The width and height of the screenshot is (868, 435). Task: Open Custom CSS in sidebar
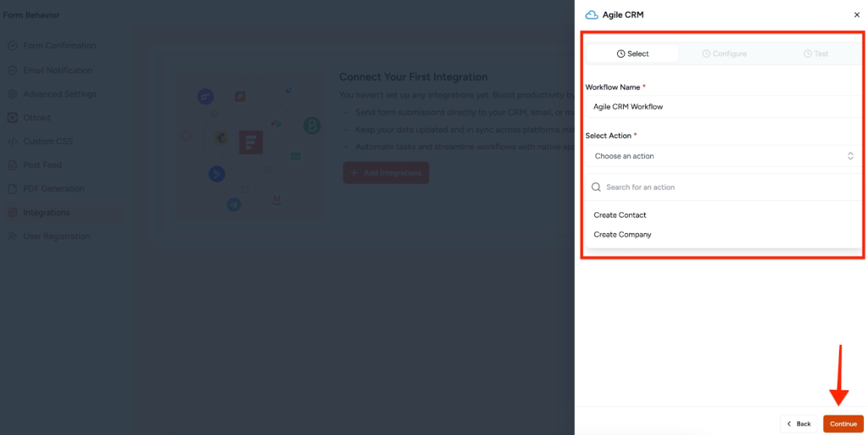click(47, 141)
